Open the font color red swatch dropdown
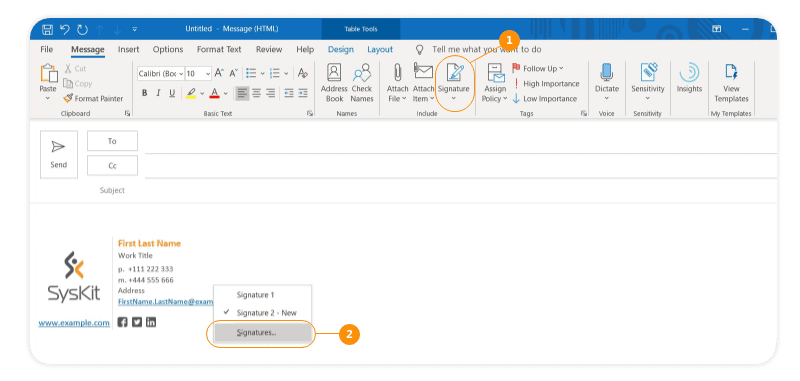The height and width of the screenshot is (381, 800). pyautogui.click(x=225, y=93)
